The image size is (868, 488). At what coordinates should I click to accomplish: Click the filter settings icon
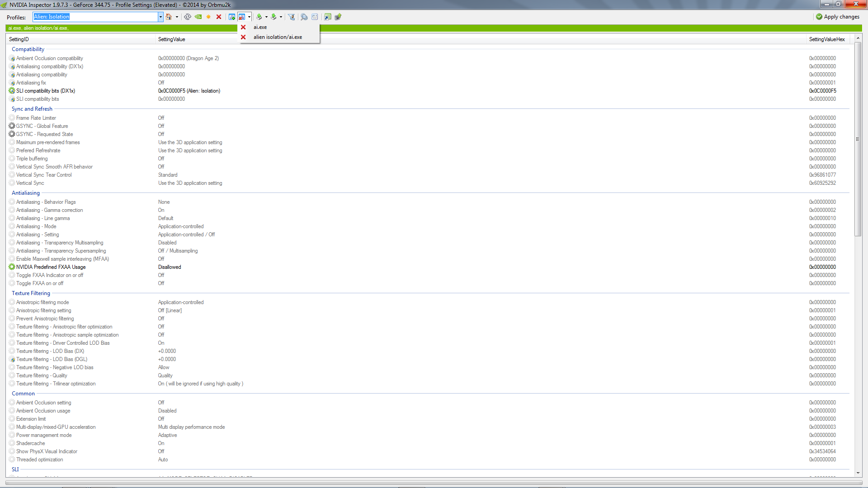tap(292, 17)
